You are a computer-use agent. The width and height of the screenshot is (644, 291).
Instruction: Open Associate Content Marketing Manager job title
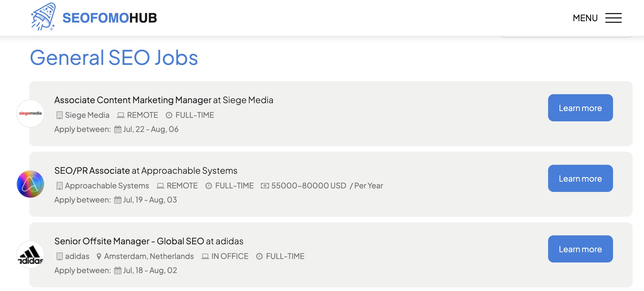click(x=133, y=100)
